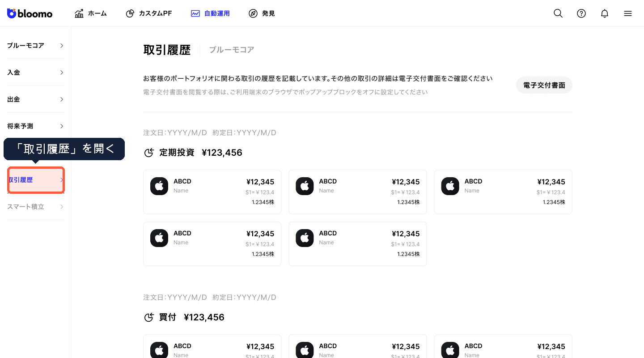The image size is (644, 358).
Task: Open ブルーモコア in the sidebar
Action: (x=36, y=46)
